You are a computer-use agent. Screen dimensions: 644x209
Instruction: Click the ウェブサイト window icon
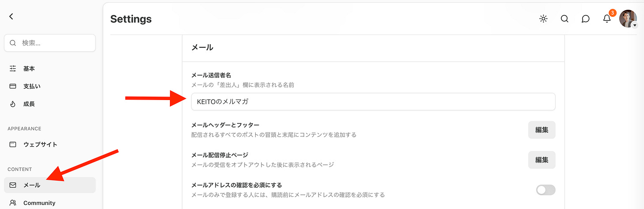tap(13, 144)
